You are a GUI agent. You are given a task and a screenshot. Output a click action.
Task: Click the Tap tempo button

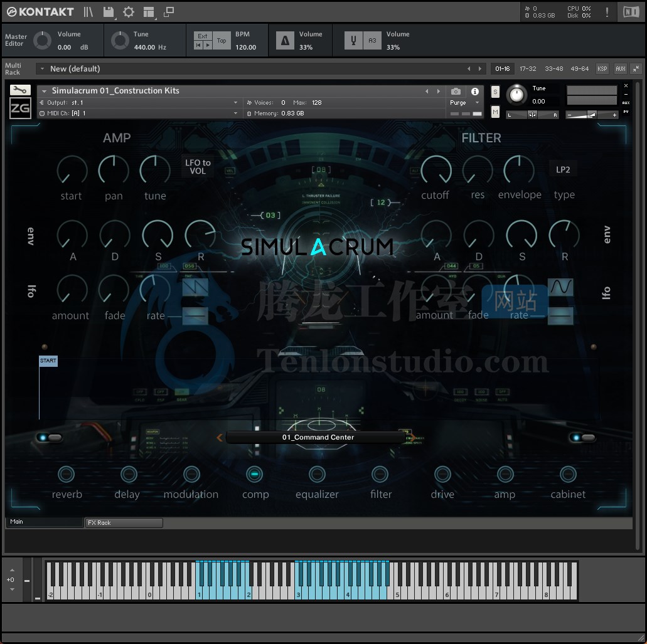222,40
